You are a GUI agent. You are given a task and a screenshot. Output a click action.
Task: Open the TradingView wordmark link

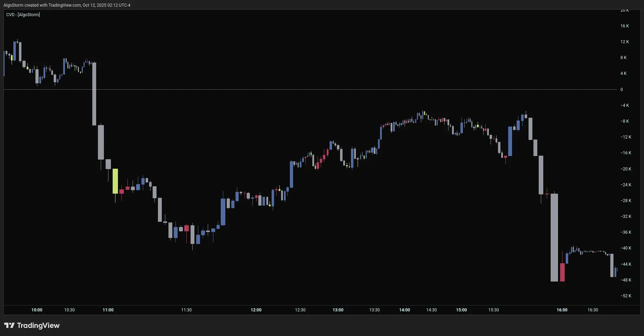(x=38, y=325)
